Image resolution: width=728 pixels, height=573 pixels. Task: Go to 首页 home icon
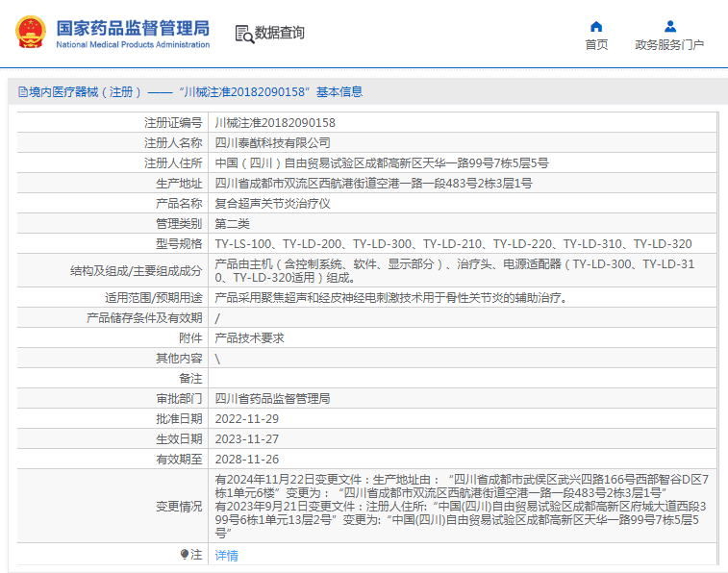[596, 26]
